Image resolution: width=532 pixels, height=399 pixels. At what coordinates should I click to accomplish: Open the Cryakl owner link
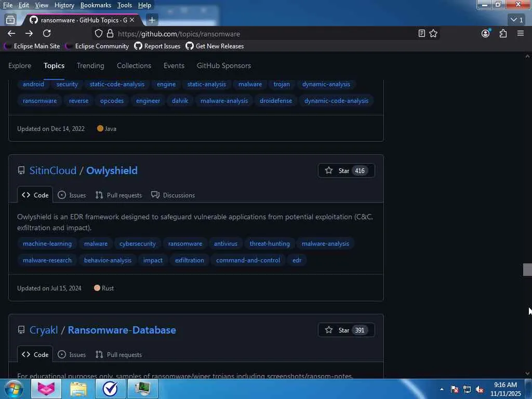44,330
